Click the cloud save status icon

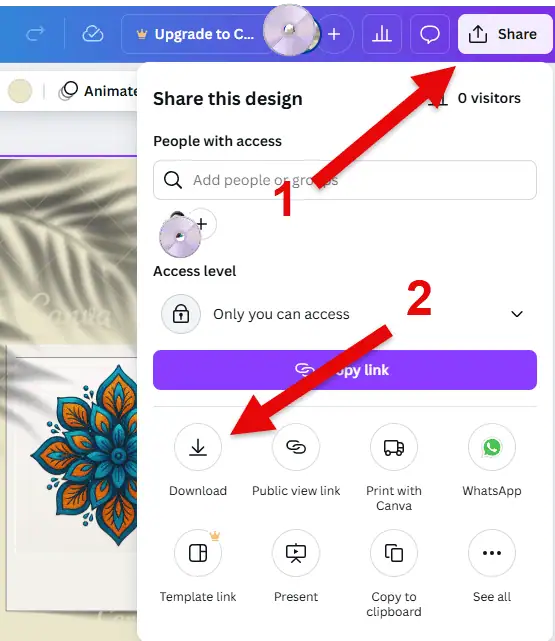[92, 34]
